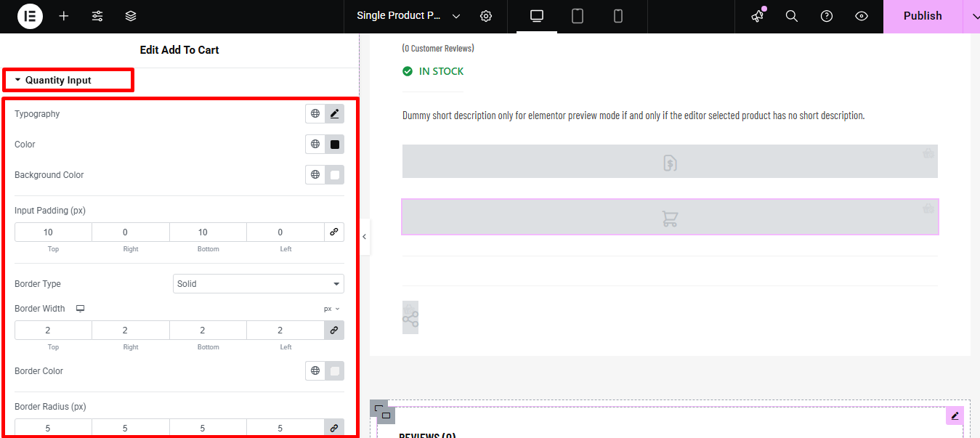Open the Single Product document switcher
The width and height of the screenshot is (980, 438).
407,15
